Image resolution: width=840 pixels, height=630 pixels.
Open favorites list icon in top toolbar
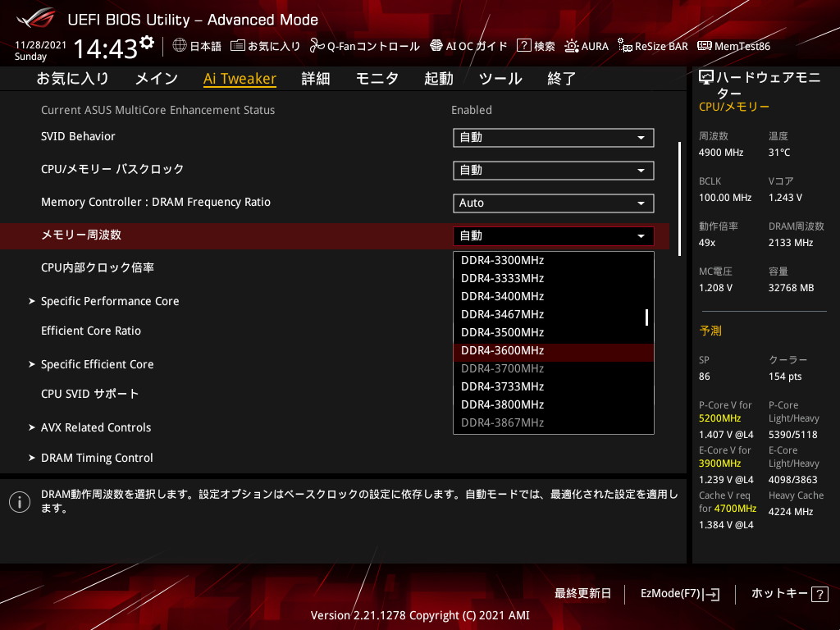[237, 46]
